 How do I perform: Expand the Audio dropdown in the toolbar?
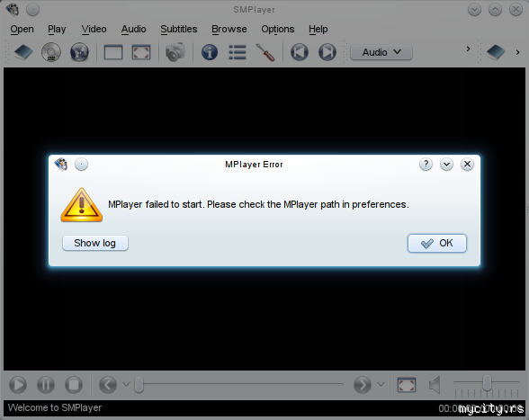click(x=381, y=52)
